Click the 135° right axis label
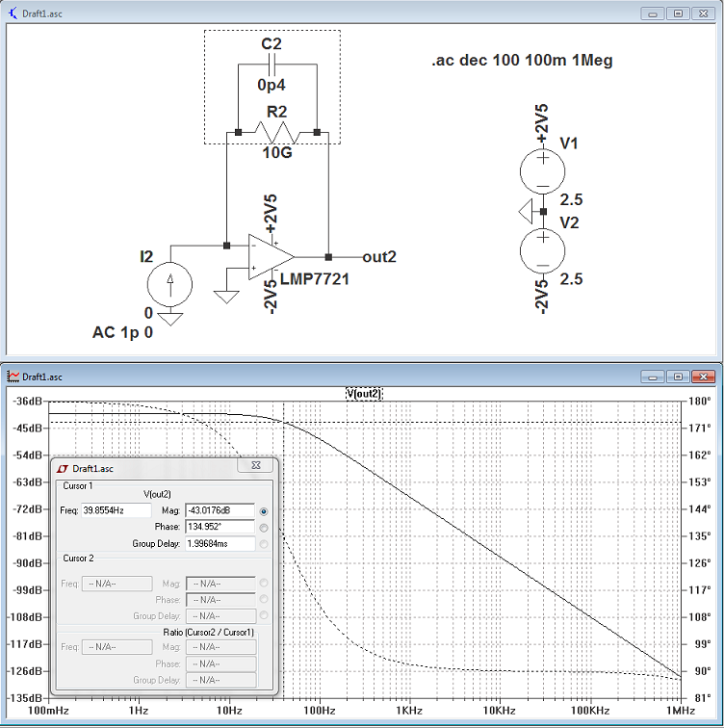724x728 pixels. pos(699,535)
